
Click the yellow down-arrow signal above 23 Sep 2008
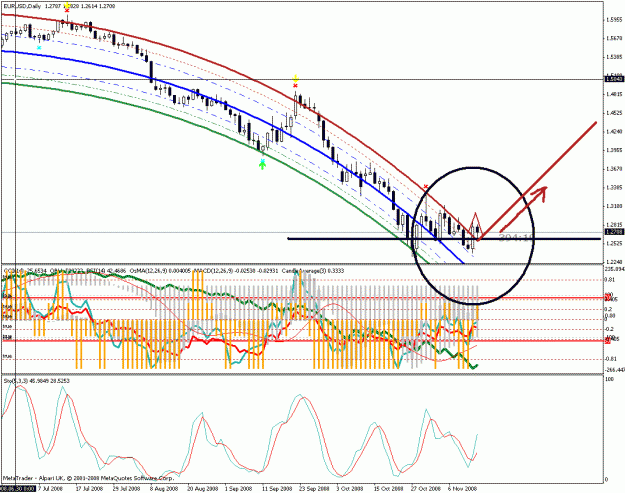click(x=295, y=78)
